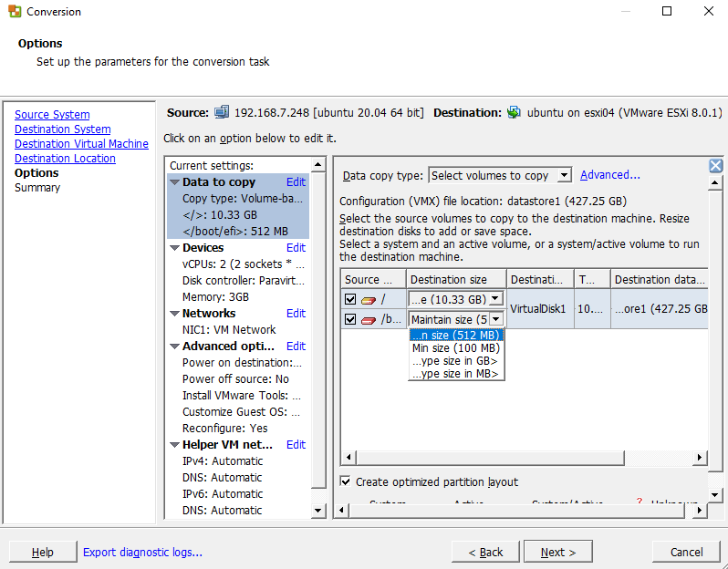Click left arrow of volume table scrollbar
728x569 pixels.
349,458
